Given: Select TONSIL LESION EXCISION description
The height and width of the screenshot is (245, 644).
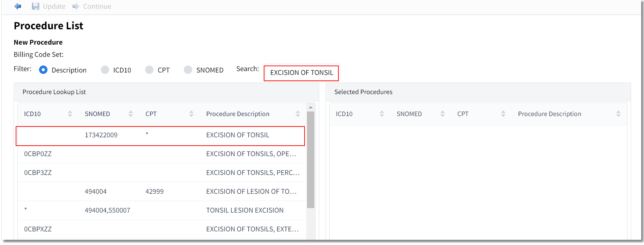Looking at the screenshot, I should click(245, 210).
